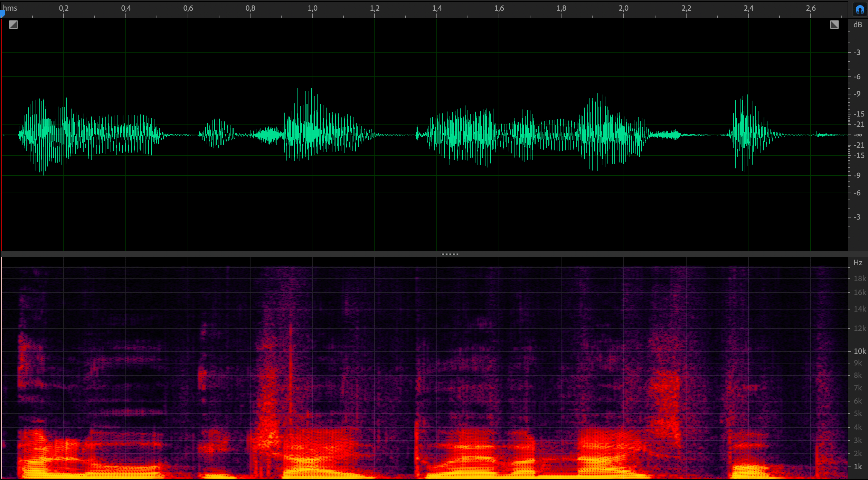Screen dimensions: 868x480
Task: Click the 2,2 mark on the time ruler
Action: (x=687, y=8)
